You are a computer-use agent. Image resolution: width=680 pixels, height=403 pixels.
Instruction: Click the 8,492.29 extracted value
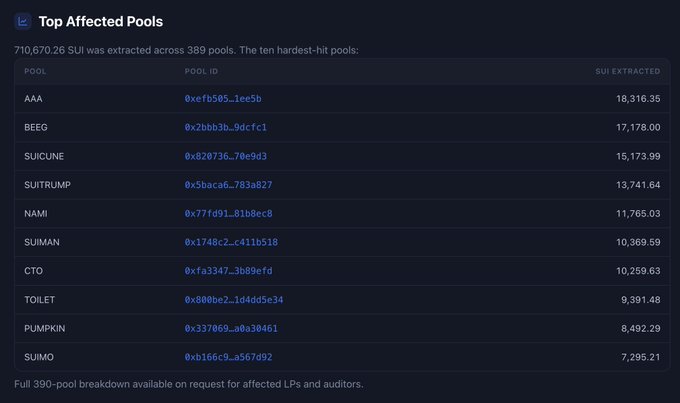(x=641, y=328)
